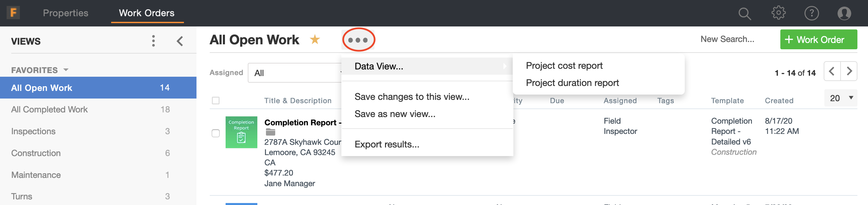Toggle the favorite star for All Open Work
The image size is (868, 205).
315,40
